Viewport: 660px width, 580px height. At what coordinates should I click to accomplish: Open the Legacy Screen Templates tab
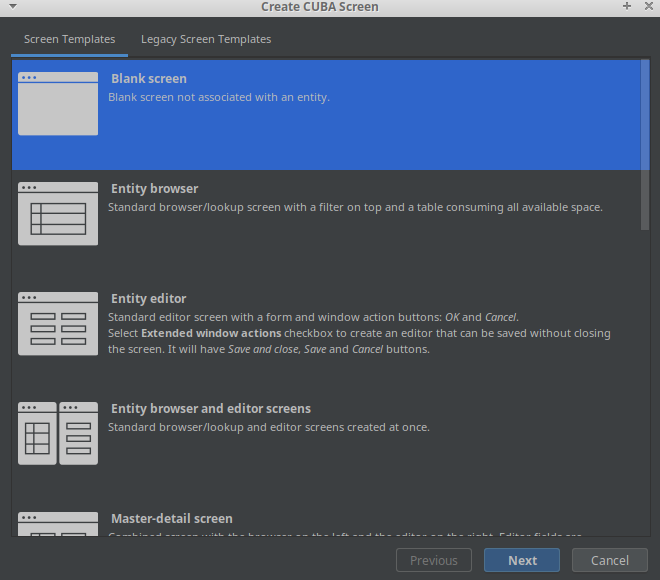pos(206,40)
